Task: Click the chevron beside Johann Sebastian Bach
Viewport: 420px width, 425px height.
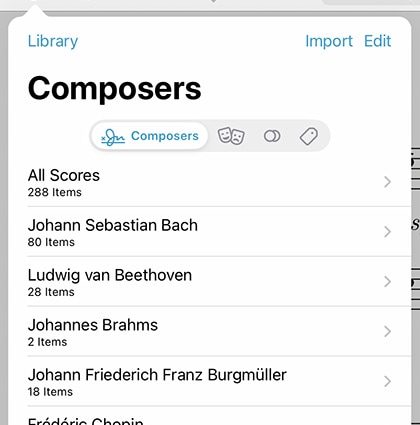Action: tap(387, 232)
